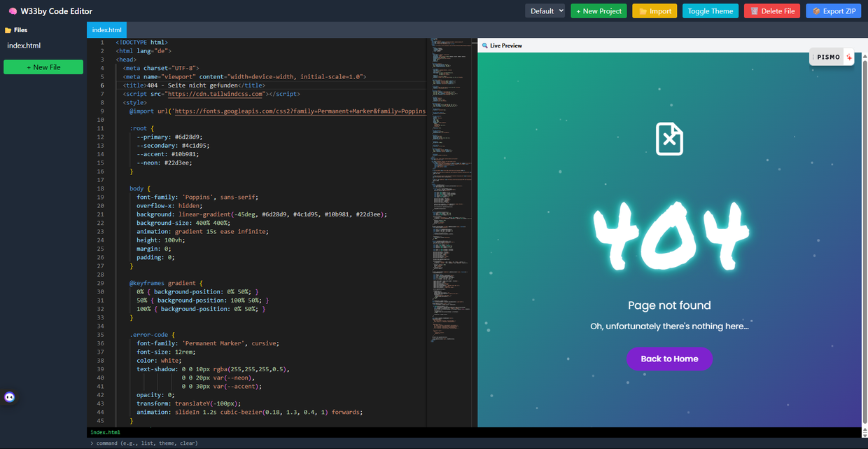The width and height of the screenshot is (868, 449).
Task: Click the red sparkle icon on PISMO badge
Action: click(x=849, y=57)
